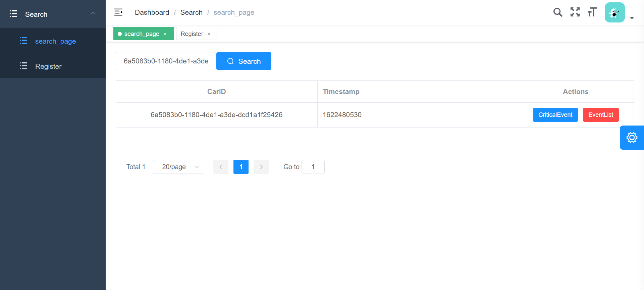
Task: Click the Timestamp column header
Action: point(418,92)
